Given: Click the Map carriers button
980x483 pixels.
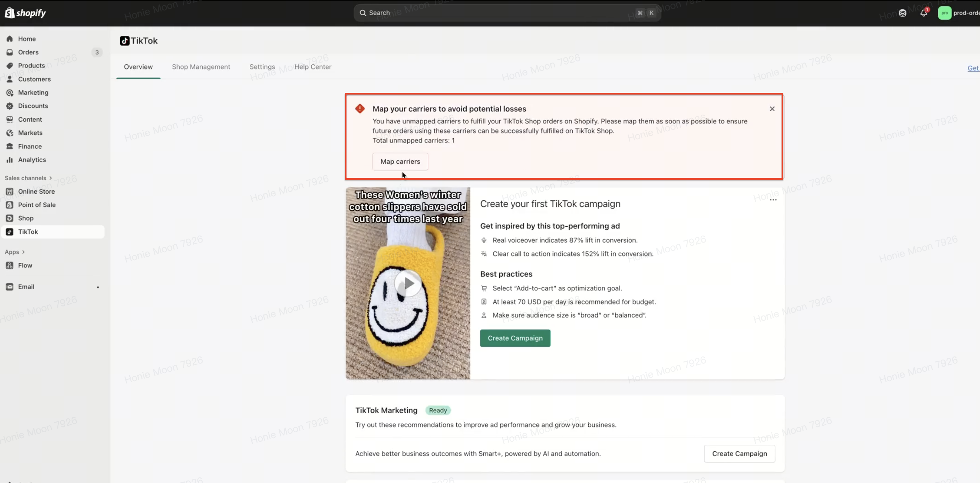Looking at the screenshot, I should tap(400, 162).
